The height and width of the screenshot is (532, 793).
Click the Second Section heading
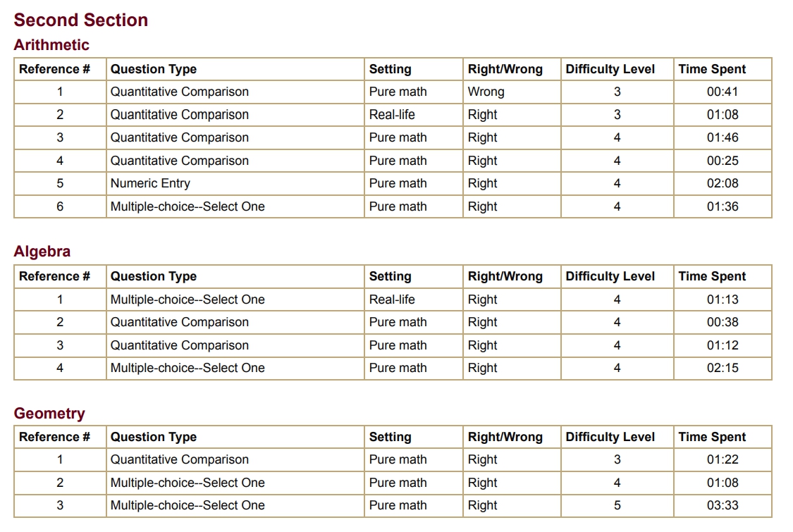80,20
